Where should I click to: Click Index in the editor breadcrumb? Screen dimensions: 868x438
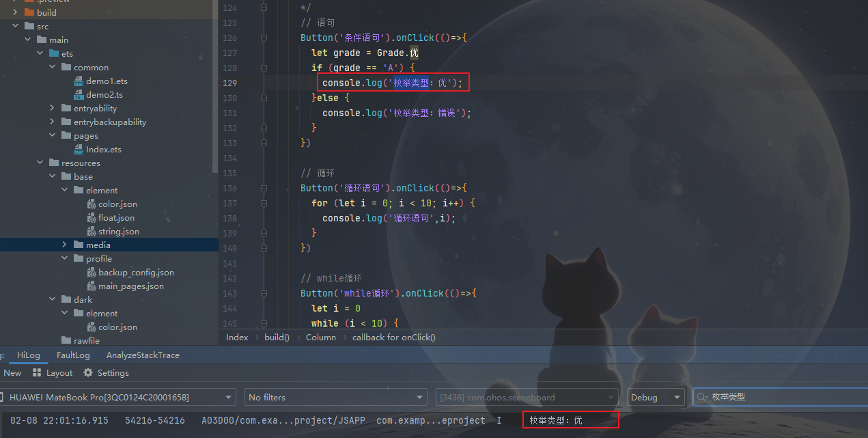click(x=237, y=337)
